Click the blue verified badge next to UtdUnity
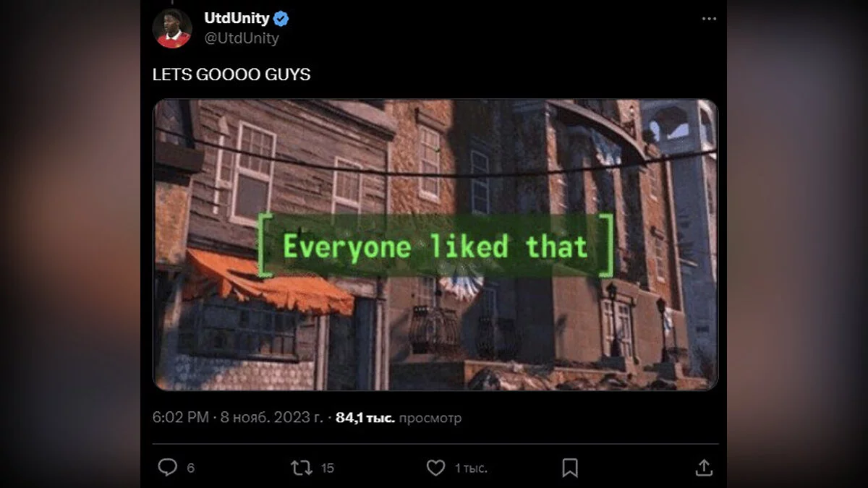Viewport: 868px width, 488px height. coord(281,19)
